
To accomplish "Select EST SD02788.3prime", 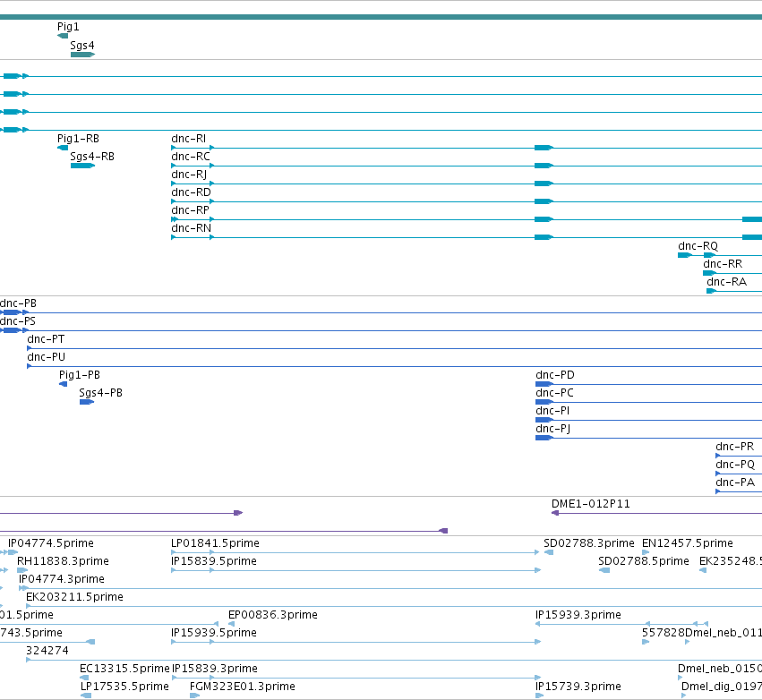I will pyautogui.click(x=589, y=543).
